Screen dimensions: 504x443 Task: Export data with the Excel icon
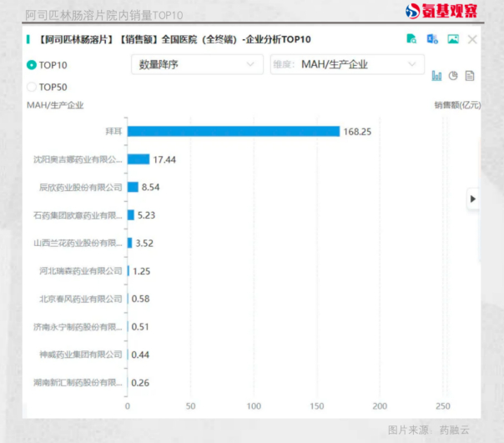[x=432, y=39]
